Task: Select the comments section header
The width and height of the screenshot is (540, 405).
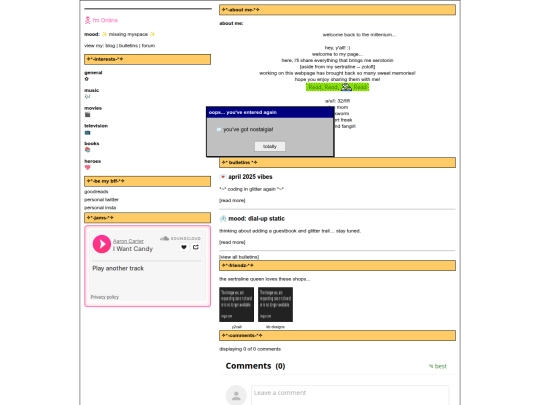Action: [x=338, y=335]
